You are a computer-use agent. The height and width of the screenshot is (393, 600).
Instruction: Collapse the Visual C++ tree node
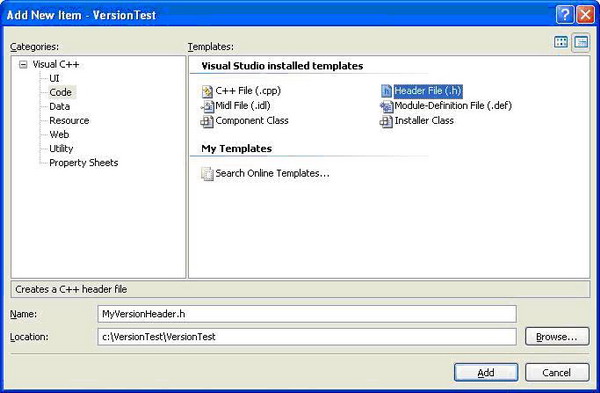point(23,65)
